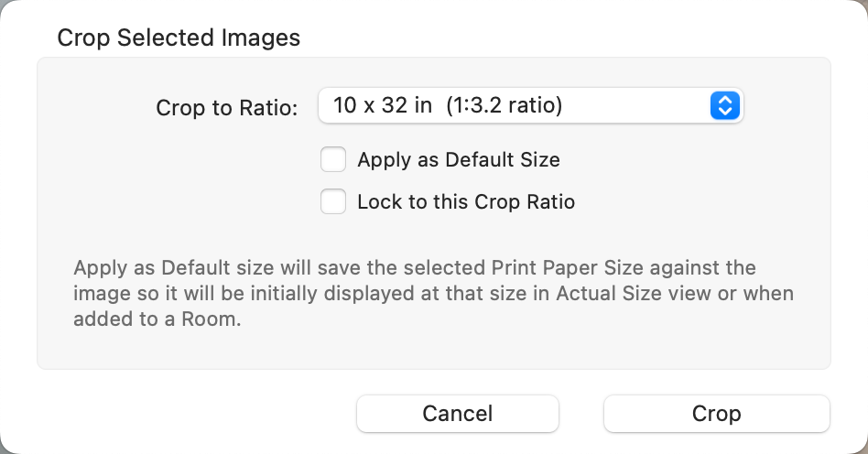868x454 pixels.
Task: Enable the Apply as Default Size checkbox
Action: tap(333, 160)
